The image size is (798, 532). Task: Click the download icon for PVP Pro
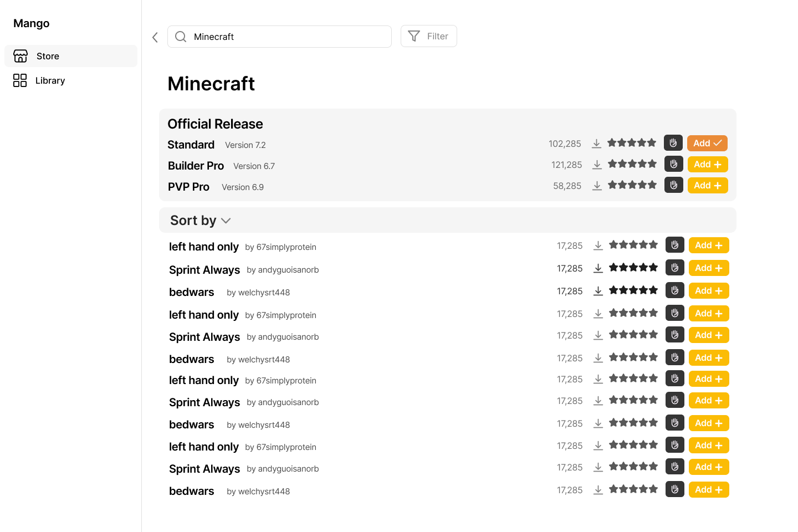(x=597, y=186)
